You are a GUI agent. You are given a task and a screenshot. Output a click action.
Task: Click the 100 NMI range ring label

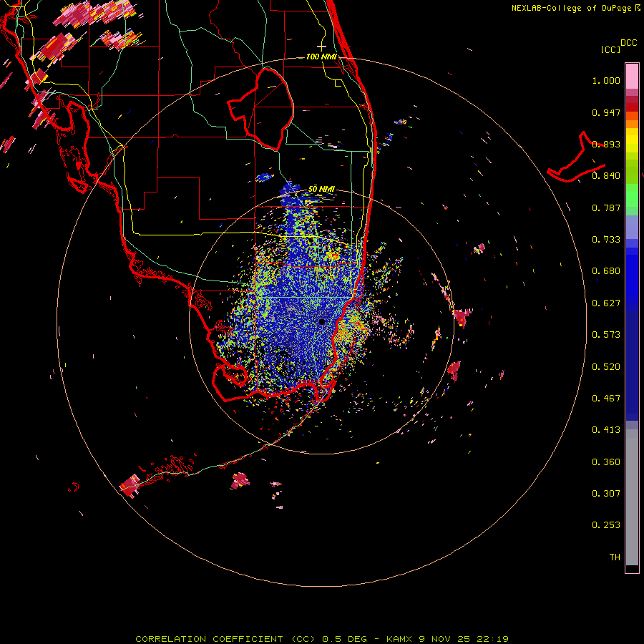321,57
